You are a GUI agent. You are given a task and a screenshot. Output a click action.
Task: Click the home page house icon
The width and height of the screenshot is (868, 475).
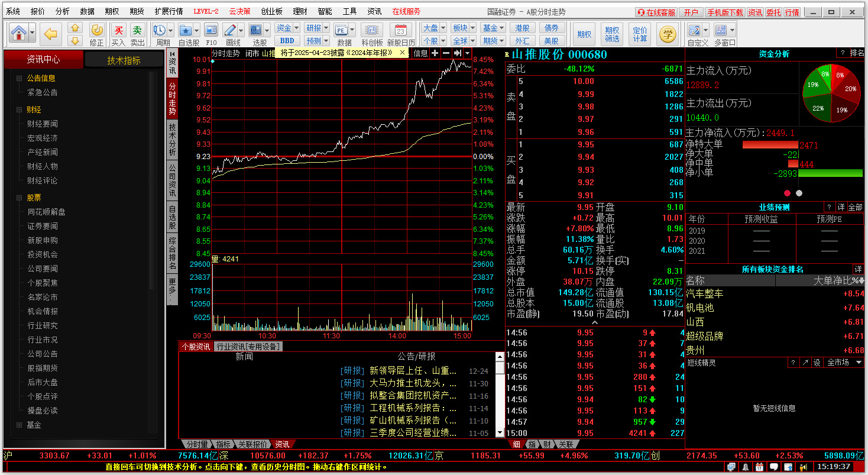click(18, 33)
